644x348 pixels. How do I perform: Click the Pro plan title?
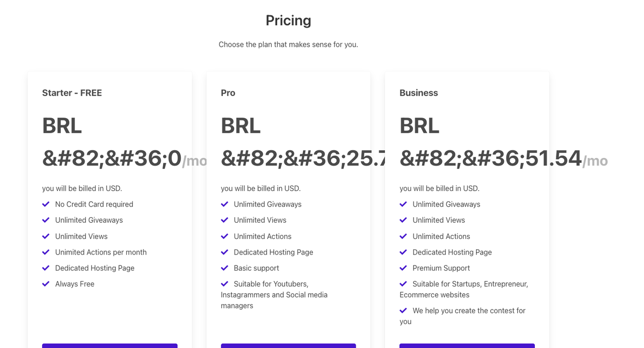coord(228,93)
